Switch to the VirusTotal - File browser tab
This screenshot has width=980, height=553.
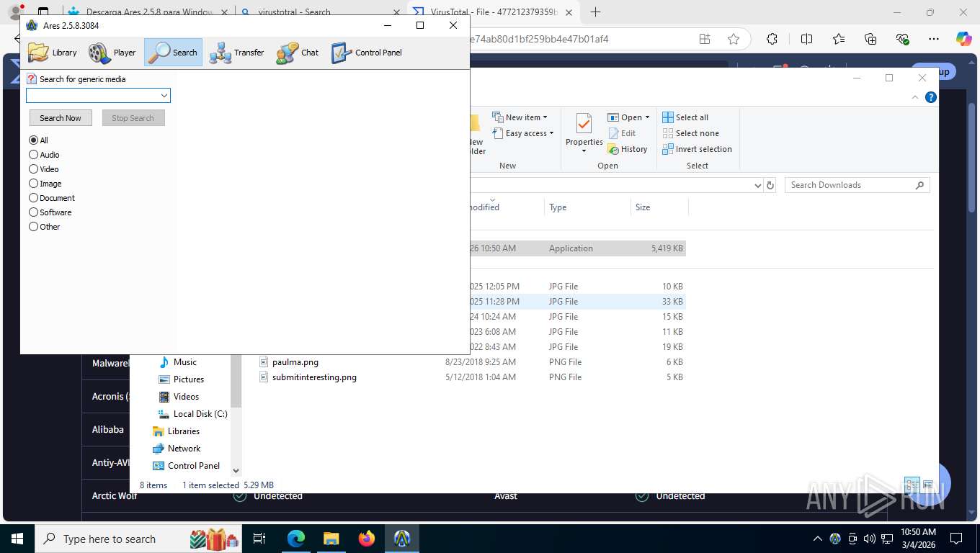coord(494,12)
